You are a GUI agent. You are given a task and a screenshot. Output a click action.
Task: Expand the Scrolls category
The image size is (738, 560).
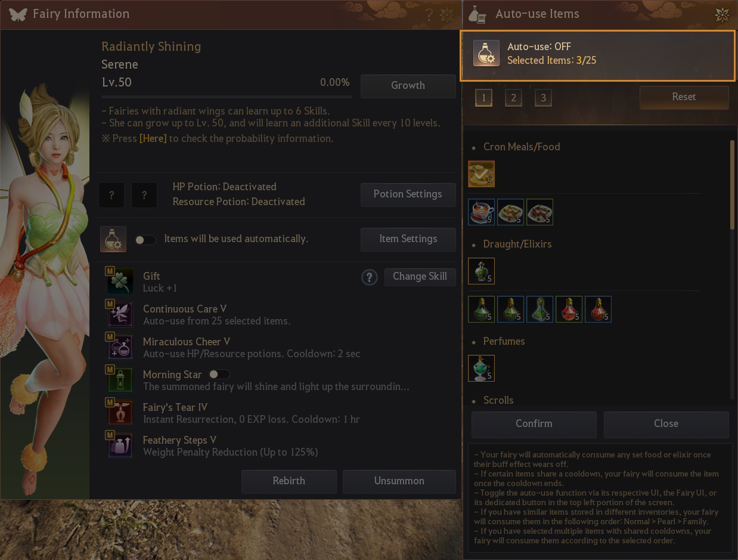(x=492, y=400)
